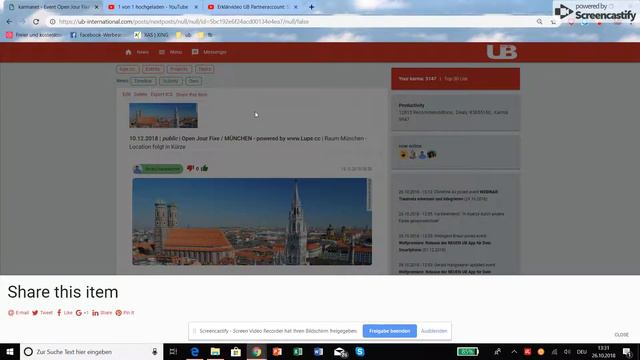This screenshot has height=360, width=640.
Task: Open the XING bookmark
Action: tap(151, 35)
